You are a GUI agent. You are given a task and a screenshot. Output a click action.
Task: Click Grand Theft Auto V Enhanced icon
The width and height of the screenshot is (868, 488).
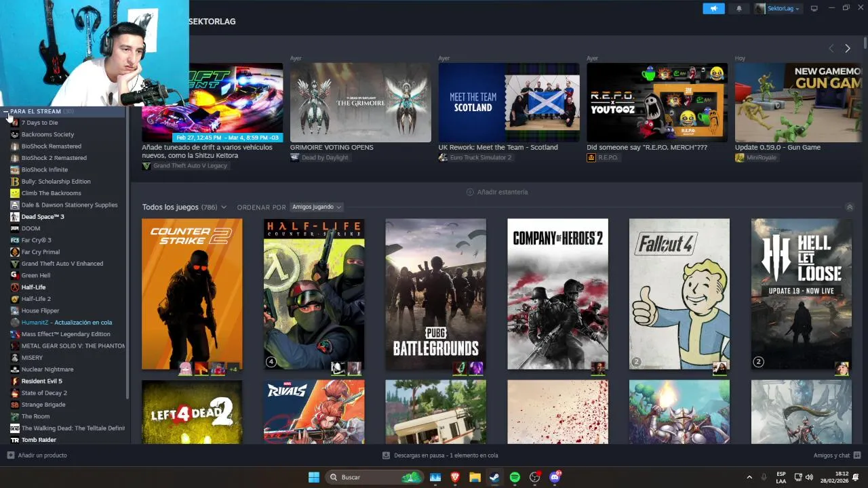tap(15, 264)
